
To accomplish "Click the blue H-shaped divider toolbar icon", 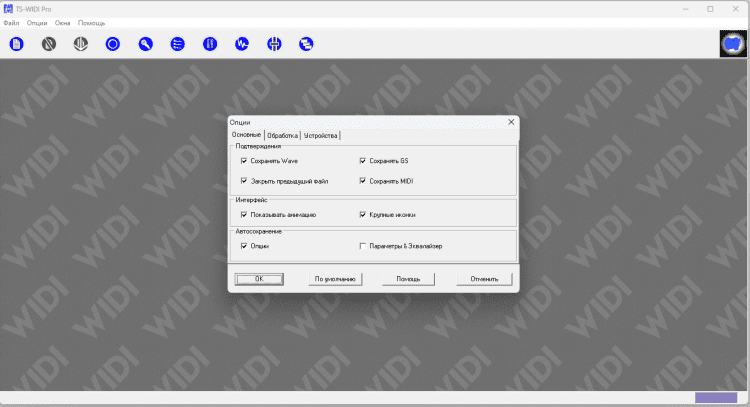I will click(x=274, y=44).
